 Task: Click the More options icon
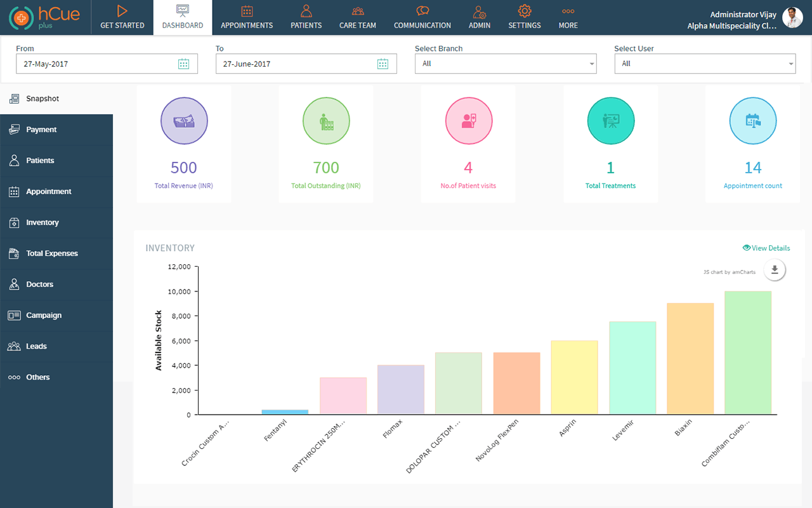(568, 17)
